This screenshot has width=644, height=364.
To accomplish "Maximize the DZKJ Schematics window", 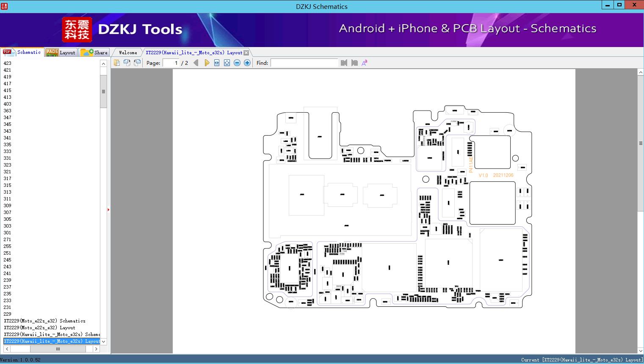I will coord(619,5).
